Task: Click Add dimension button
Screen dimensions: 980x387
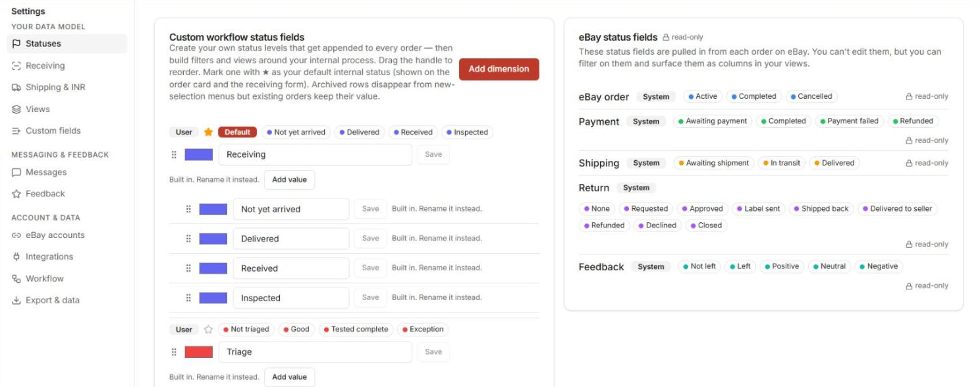Action: pos(499,69)
